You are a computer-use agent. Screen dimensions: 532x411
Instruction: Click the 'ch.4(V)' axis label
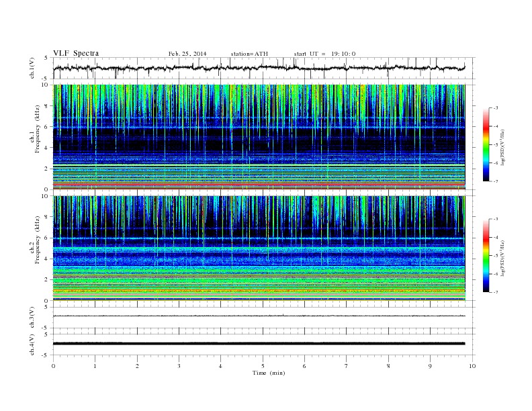[x=32, y=345]
